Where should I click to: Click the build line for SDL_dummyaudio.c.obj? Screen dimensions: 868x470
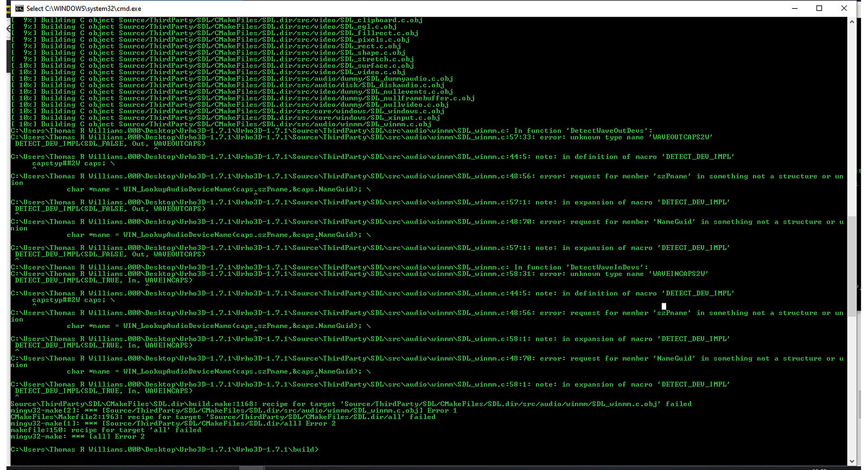[232, 79]
